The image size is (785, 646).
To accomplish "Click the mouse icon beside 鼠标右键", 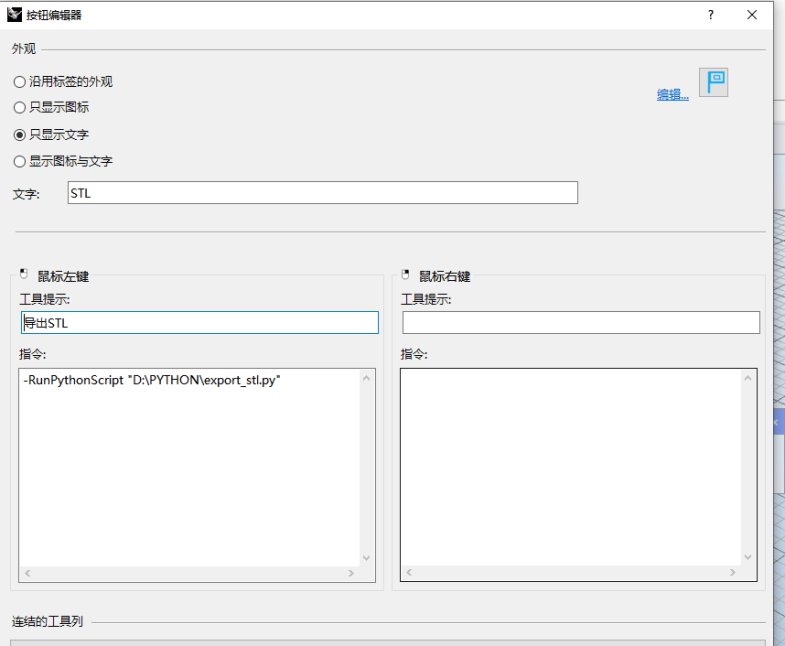I will (x=405, y=275).
